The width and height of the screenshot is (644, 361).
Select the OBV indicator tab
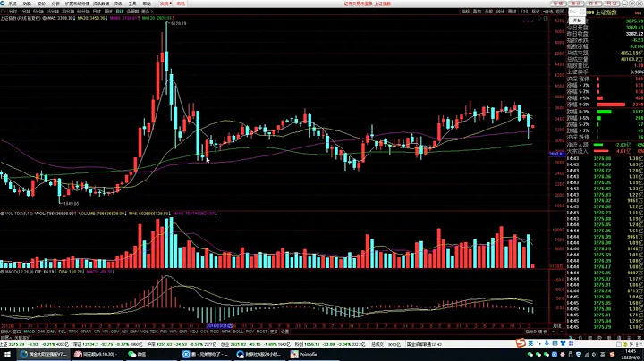click(115, 332)
